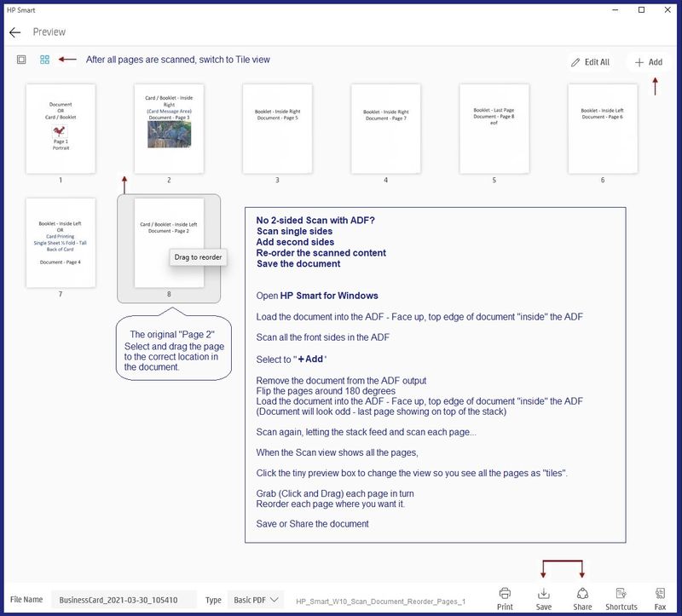The width and height of the screenshot is (682, 616).
Task: Click 'Open HP Smart for Windows' text
Action: (x=317, y=296)
